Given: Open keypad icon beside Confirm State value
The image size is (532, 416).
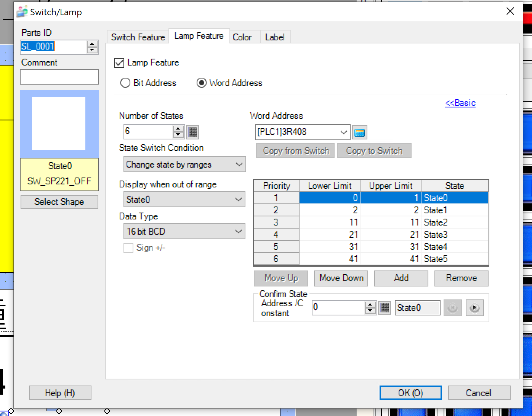Looking at the screenshot, I should click(x=385, y=308).
